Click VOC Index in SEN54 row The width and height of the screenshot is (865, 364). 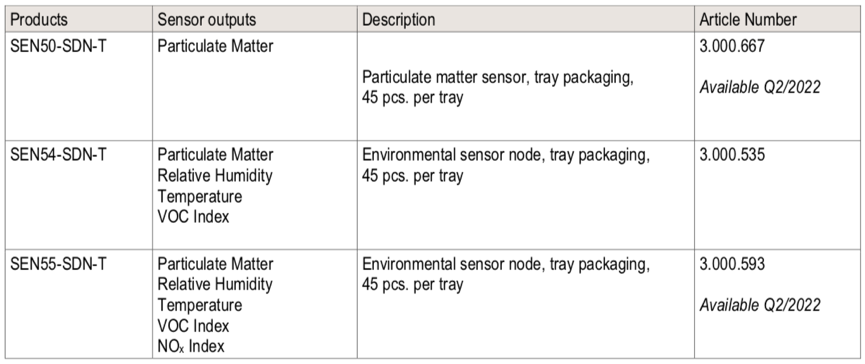tap(193, 217)
